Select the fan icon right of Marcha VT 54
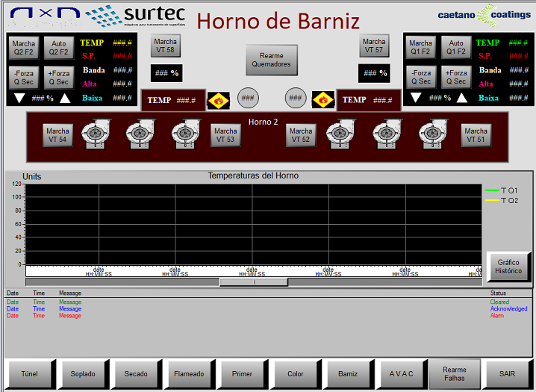 [x=95, y=134]
